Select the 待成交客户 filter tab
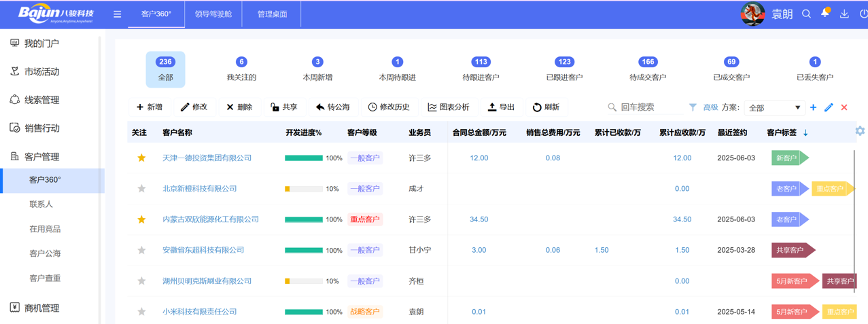868x324 pixels. click(x=648, y=69)
